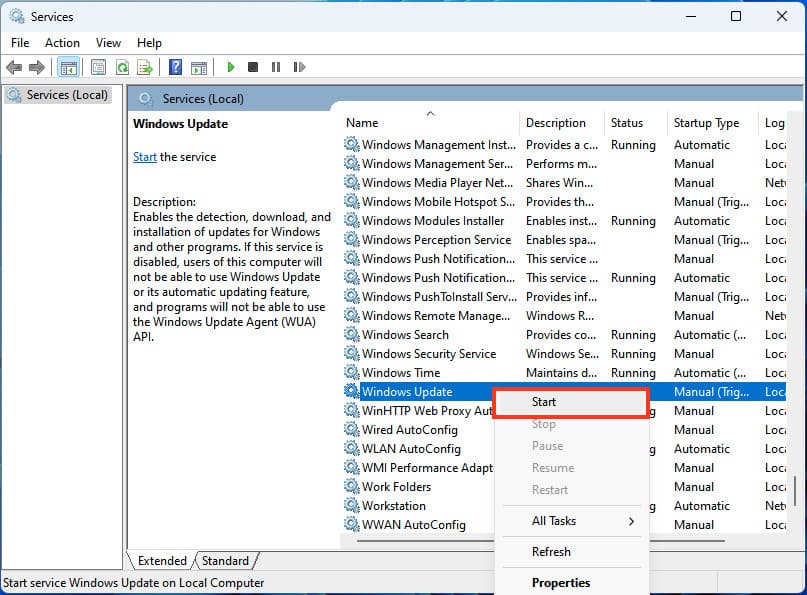Toggle Show/Hide Console Tree toolbar icon
Screen dimensions: 807x595
tap(68, 67)
